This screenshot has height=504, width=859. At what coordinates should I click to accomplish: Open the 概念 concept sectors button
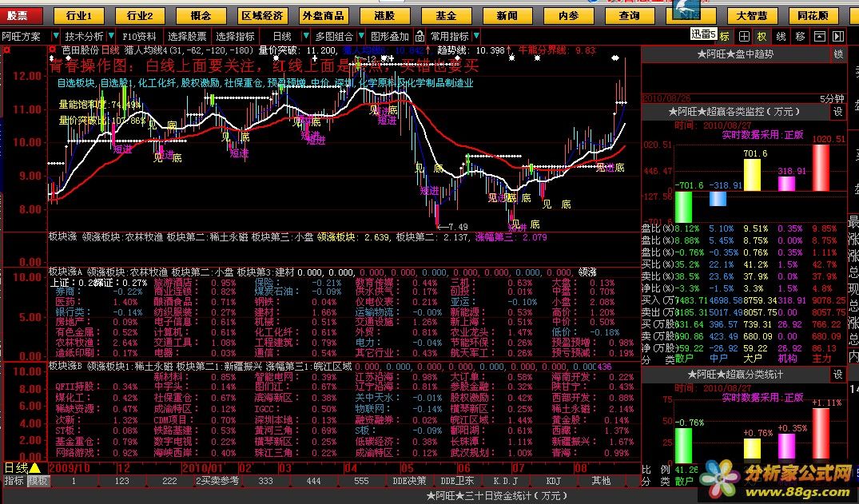coord(201,15)
